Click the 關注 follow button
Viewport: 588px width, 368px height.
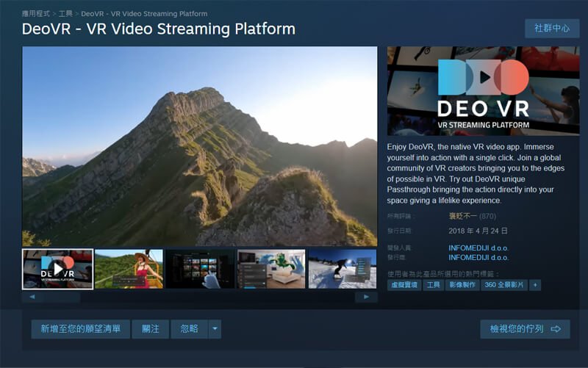click(151, 329)
